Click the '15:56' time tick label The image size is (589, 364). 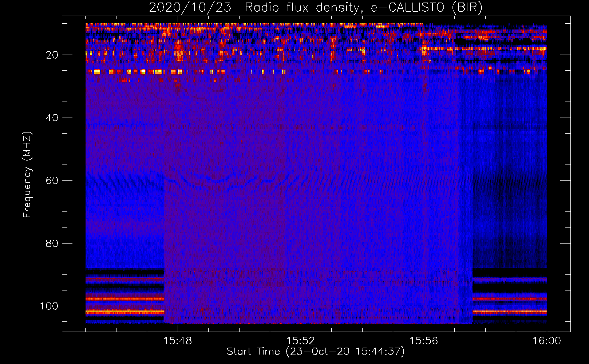click(x=424, y=341)
